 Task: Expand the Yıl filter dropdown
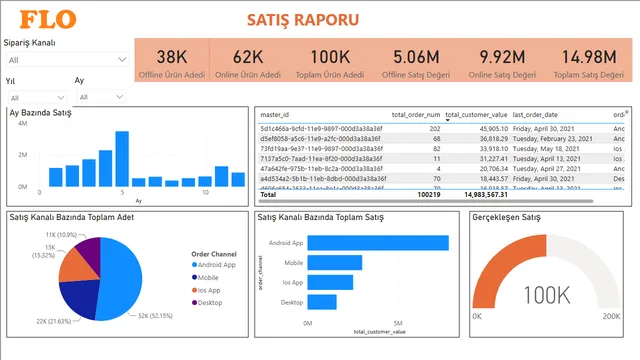coord(37,98)
